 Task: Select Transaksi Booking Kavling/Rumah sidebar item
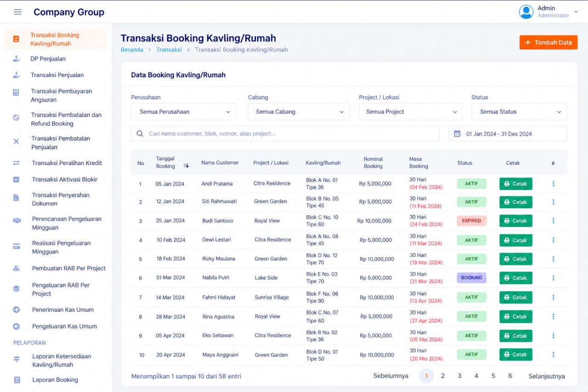[56, 40]
